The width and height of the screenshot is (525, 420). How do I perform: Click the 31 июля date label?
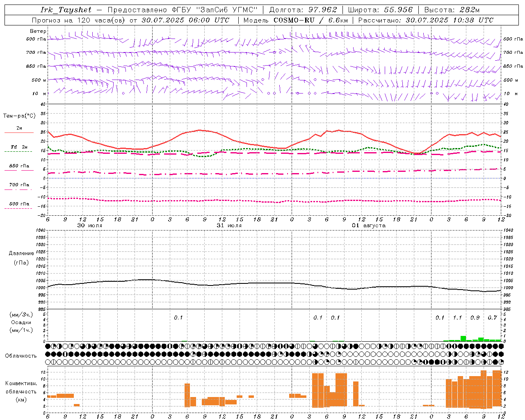(x=229, y=226)
